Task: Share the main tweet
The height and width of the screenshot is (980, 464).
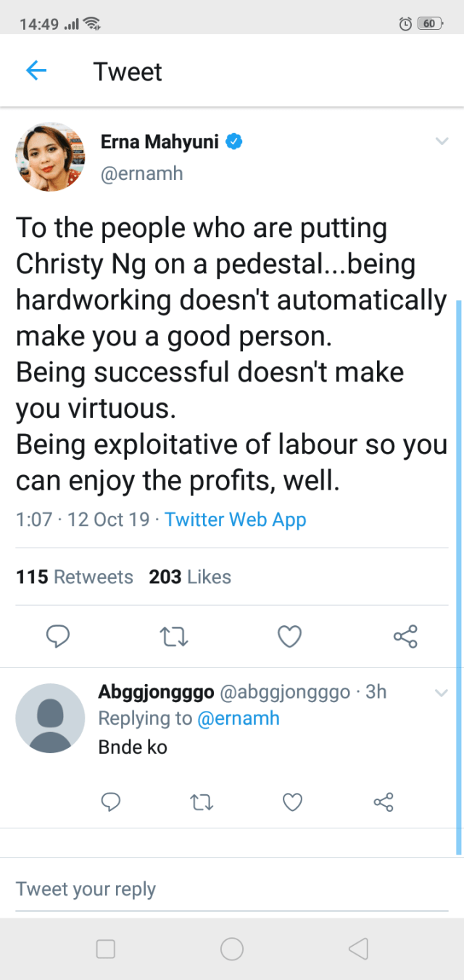Action: (x=405, y=637)
